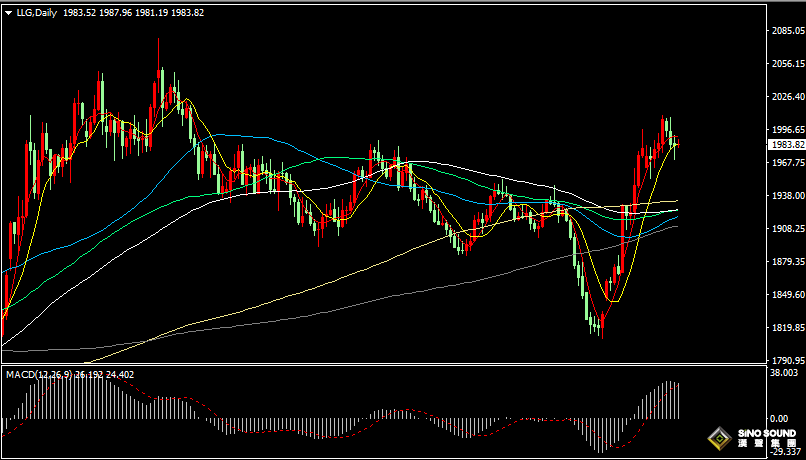806x460 pixels.
Task: Select the current price tag 1983.82
Action: click(788, 144)
